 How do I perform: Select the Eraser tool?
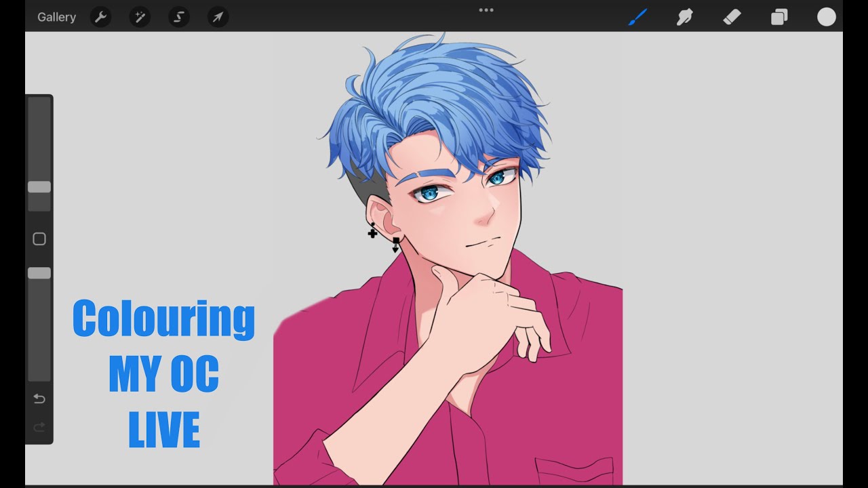point(732,17)
